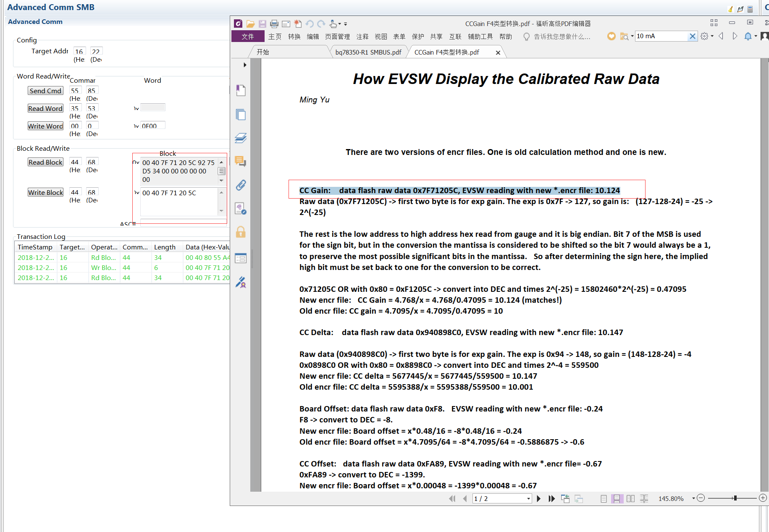This screenshot has width=769, height=532.
Task: Switch to bq78350-R1 SMBUS.pdf tab
Action: pos(368,52)
